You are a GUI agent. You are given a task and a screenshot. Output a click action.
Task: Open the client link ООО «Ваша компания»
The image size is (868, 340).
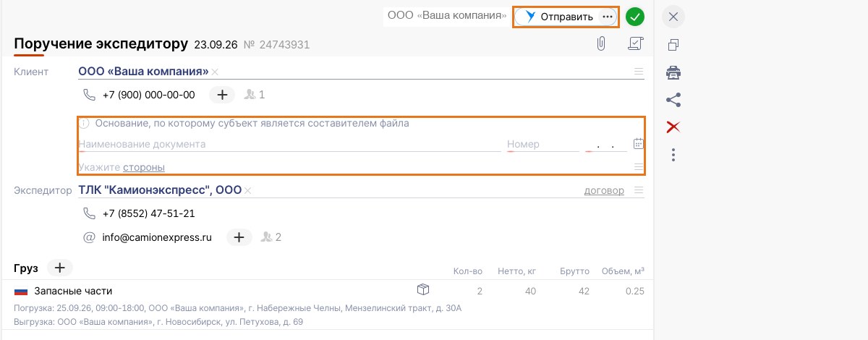pyautogui.click(x=143, y=72)
